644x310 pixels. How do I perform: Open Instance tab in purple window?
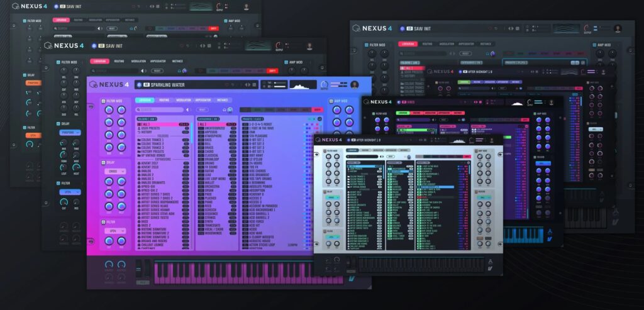222,100
